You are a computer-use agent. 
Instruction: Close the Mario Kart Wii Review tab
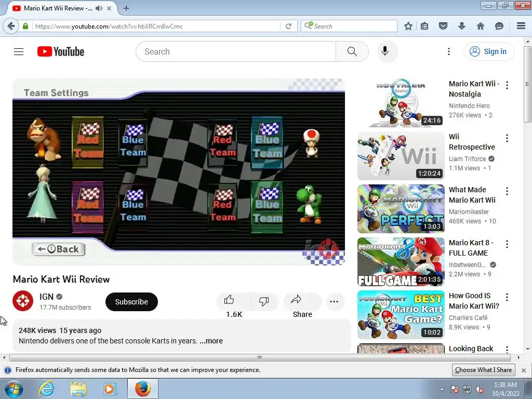coord(109,8)
